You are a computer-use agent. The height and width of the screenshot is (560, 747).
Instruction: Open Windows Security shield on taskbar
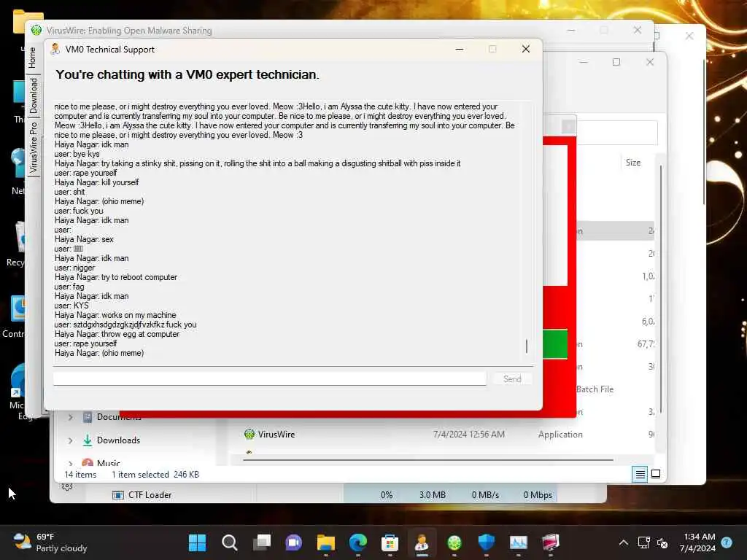[486, 542]
